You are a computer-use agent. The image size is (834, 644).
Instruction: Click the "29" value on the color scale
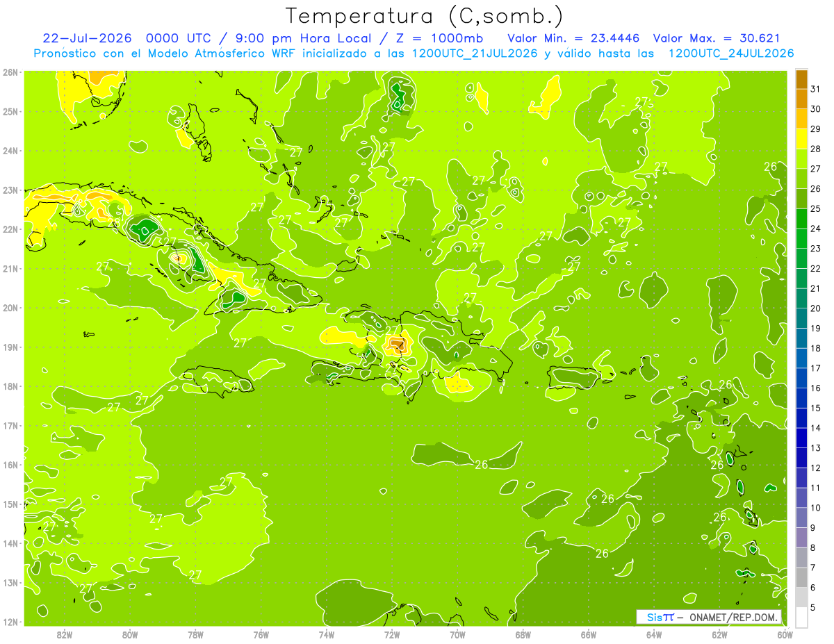pyautogui.click(x=816, y=129)
